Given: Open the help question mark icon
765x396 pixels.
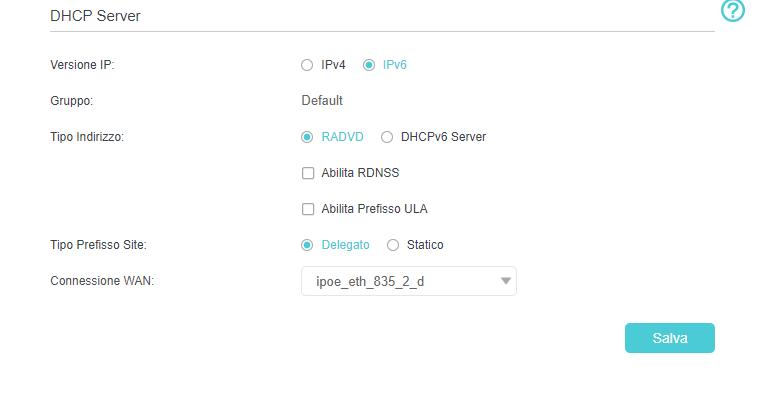Looking at the screenshot, I should tap(733, 10).
